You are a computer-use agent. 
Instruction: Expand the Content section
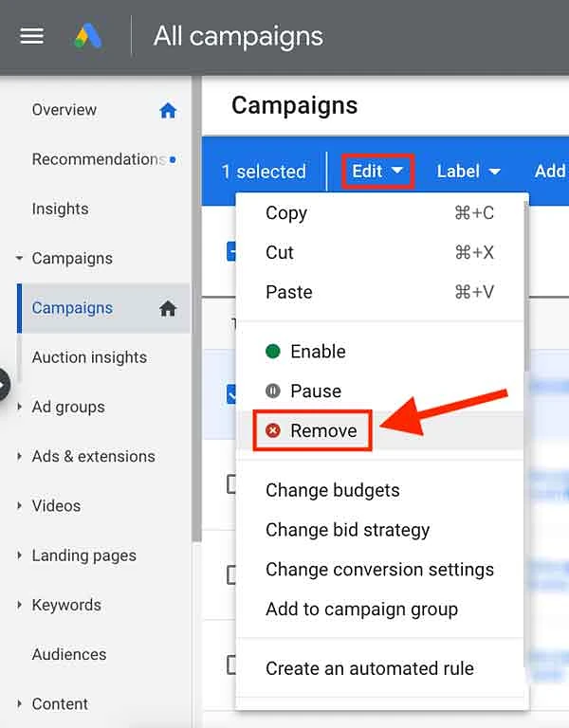click(x=19, y=704)
